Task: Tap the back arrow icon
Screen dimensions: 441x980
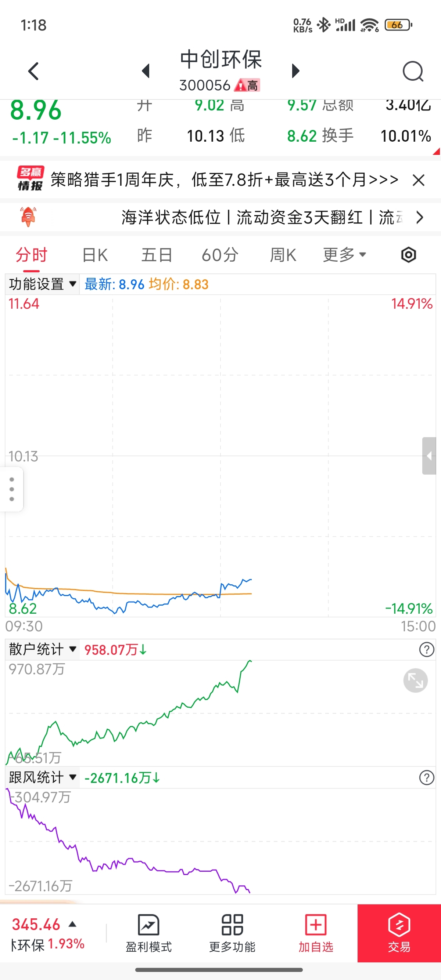Action: (33, 71)
